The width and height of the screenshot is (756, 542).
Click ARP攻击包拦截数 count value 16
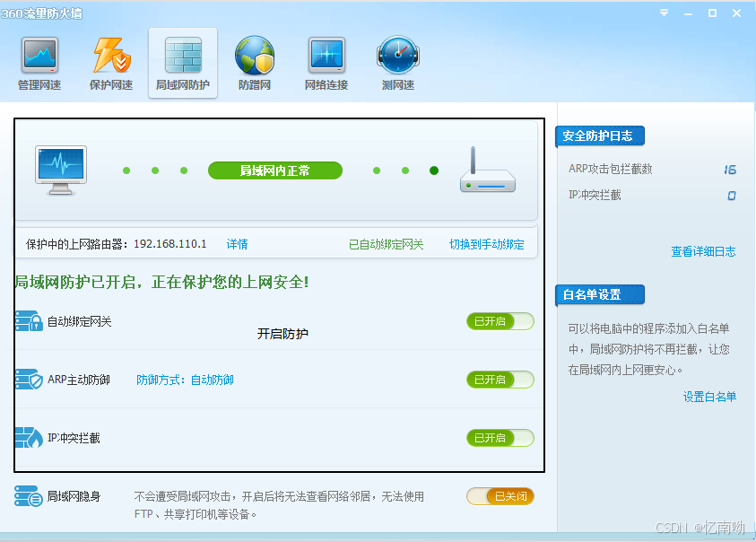click(730, 170)
